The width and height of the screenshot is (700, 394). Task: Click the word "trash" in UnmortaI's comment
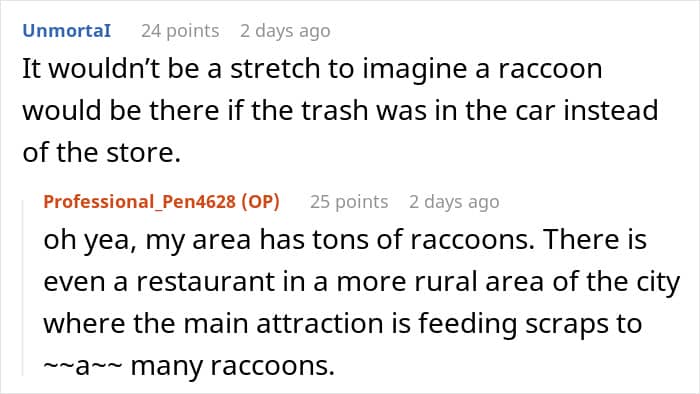click(334, 110)
